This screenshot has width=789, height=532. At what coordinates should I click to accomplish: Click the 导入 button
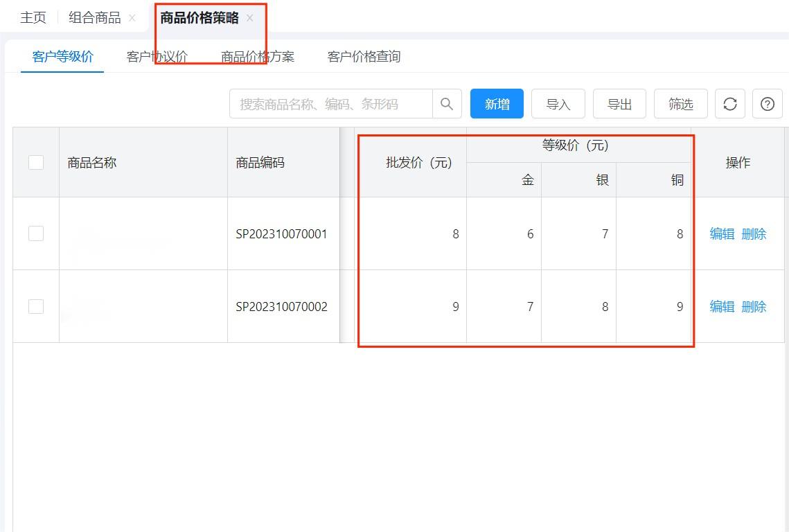pos(558,103)
